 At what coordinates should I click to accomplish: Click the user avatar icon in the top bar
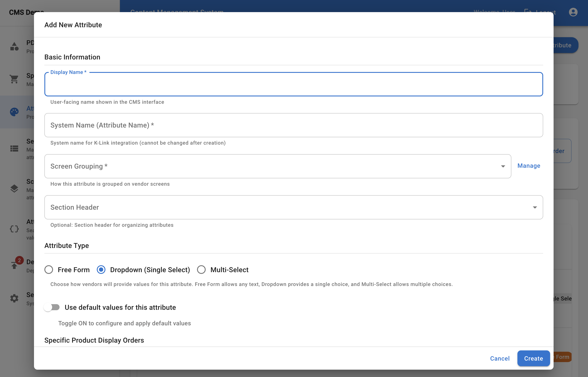(x=573, y=12)
